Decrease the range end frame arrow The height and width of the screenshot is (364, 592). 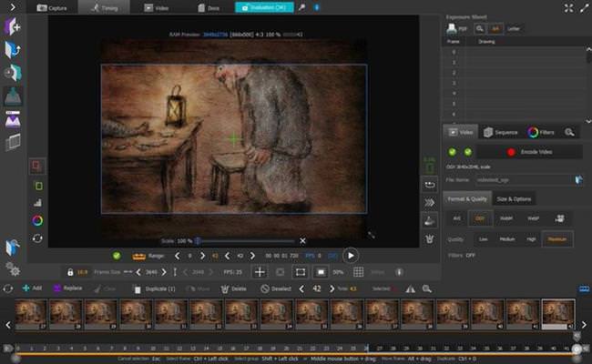click(228, 256)
